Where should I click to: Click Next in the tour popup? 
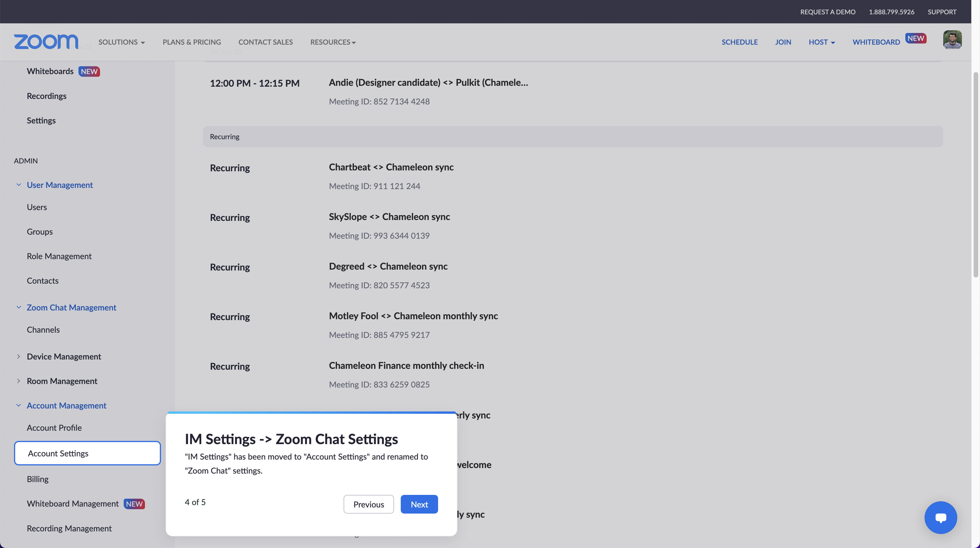[419, 504]
